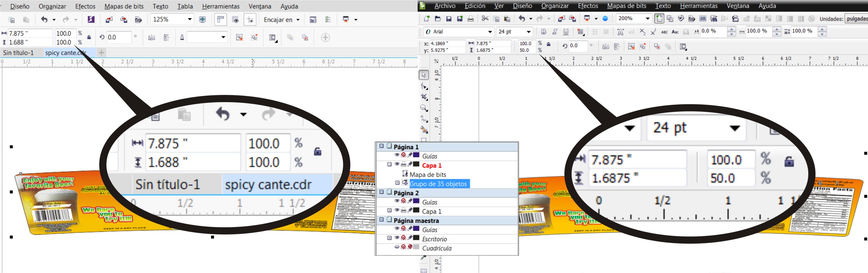Viewport: 868px width, 273px height.
Task: Toggle lock ratio padlock in right window property bar
Action: click(549, 44)
